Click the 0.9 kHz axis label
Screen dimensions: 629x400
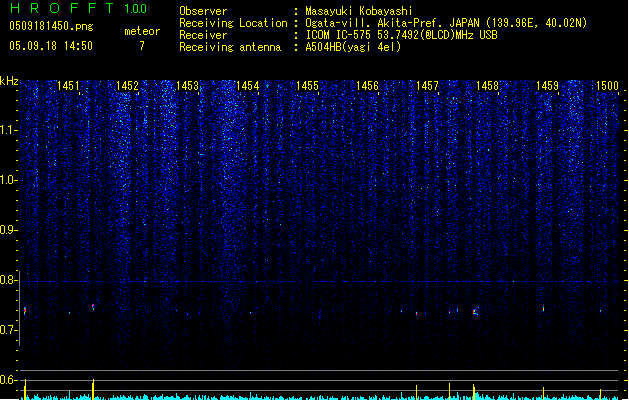tap(9, 230)
